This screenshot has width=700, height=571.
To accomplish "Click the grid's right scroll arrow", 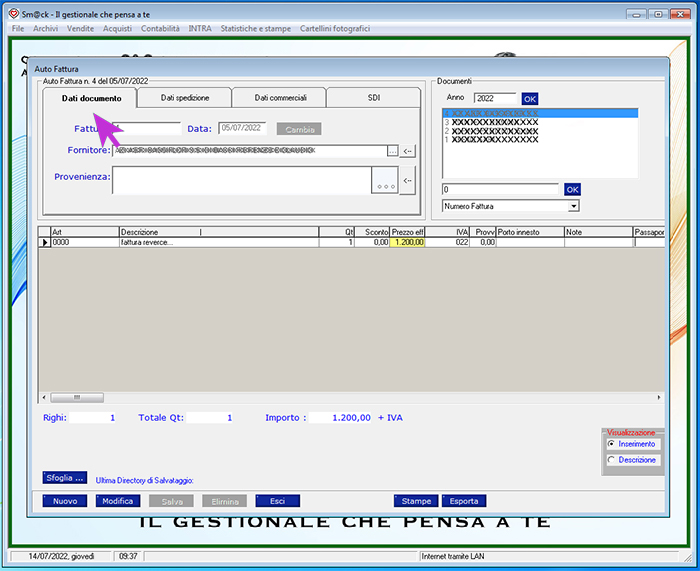I will coord(659,397).
